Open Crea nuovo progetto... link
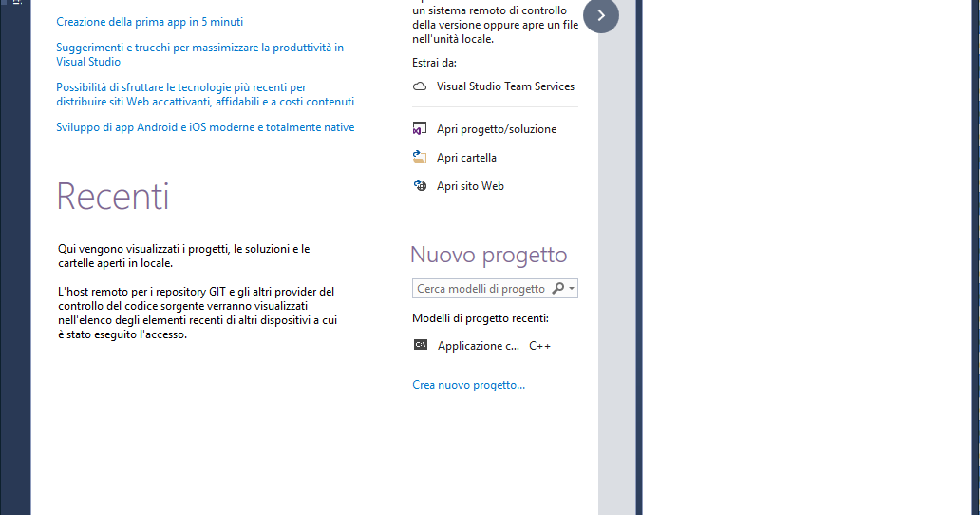This screenshot has height=515, width=980. click(x=469, y=385)
